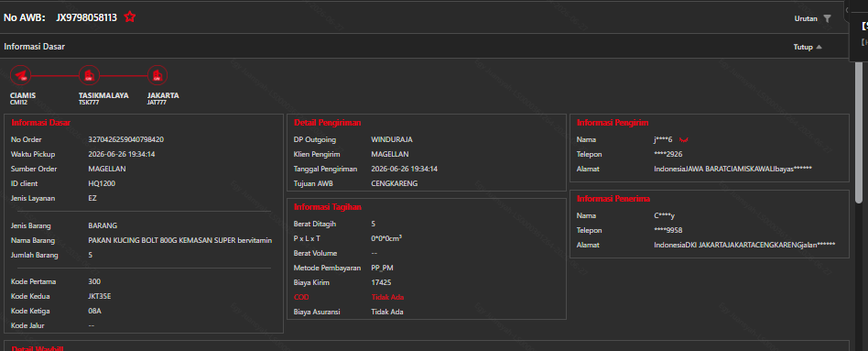Click the TASIKMALAYA gateway route icon
The height and width of the screenshot is (351, 868).
tap(89, 74)
